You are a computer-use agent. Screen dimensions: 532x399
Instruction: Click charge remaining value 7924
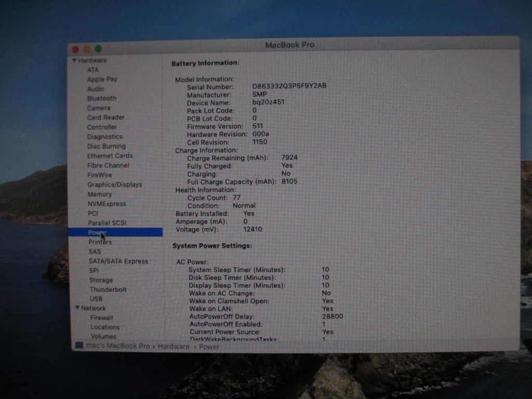[x=289, y=157]
